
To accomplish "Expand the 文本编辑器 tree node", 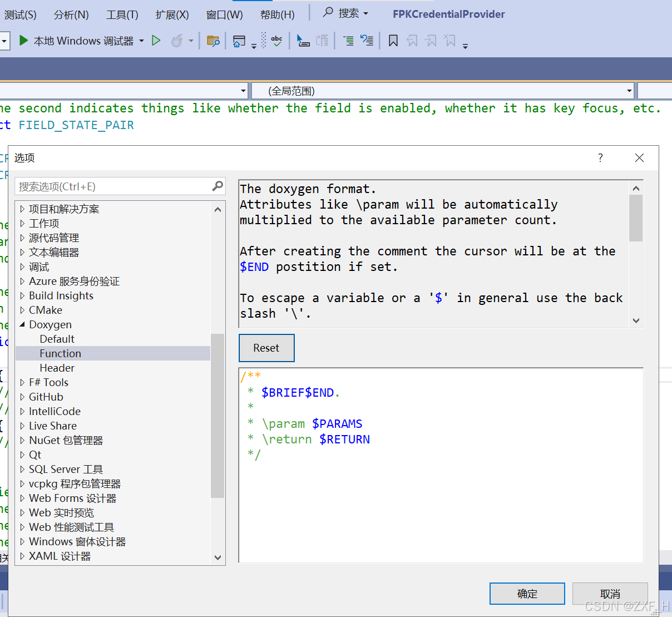I will pyautogui.click(x=22, y=253).
